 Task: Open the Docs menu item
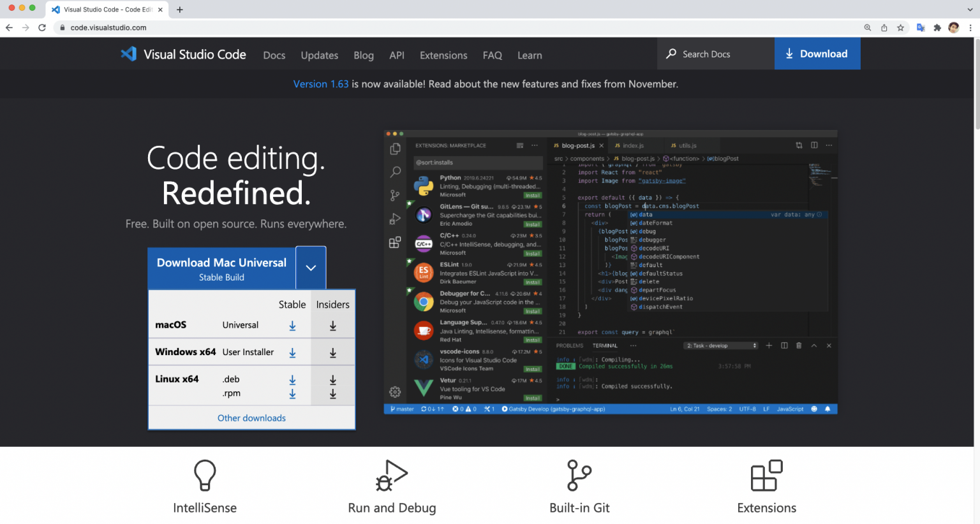click(274, 55)
